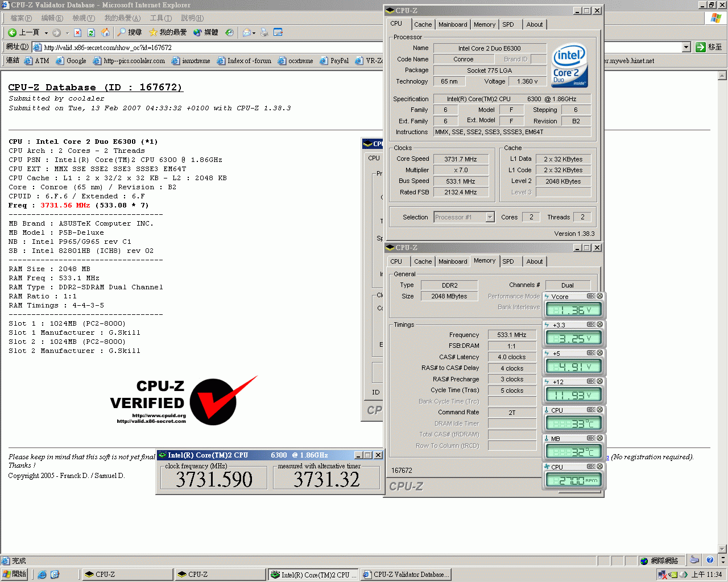
Task: Open the iamxtreme bookmark link
Action: 191,61
